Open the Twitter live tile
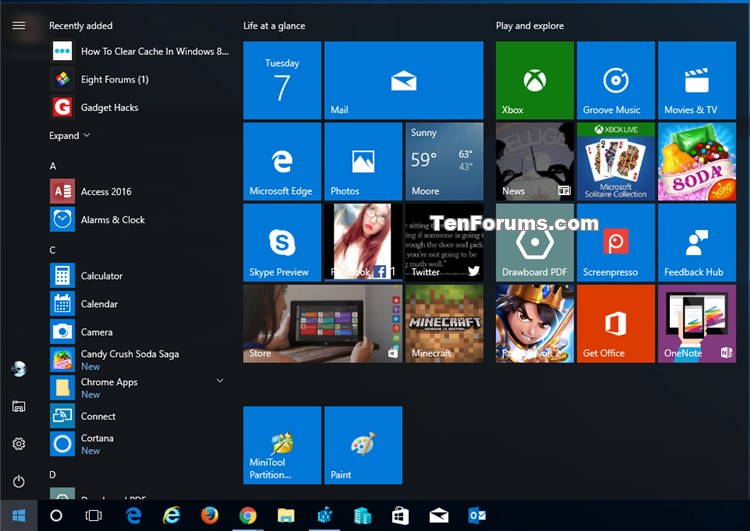This screenshot has height=531, width=750. point(444,243)
